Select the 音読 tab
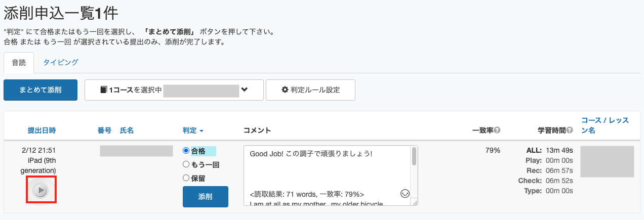This screenshot has width=644, height=220. (x=19, y=63)
